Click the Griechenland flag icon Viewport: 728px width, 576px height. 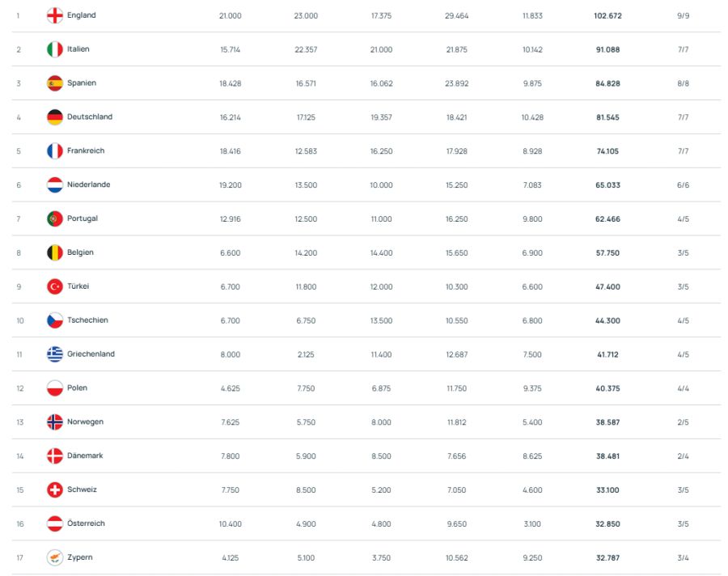(55, 354)
